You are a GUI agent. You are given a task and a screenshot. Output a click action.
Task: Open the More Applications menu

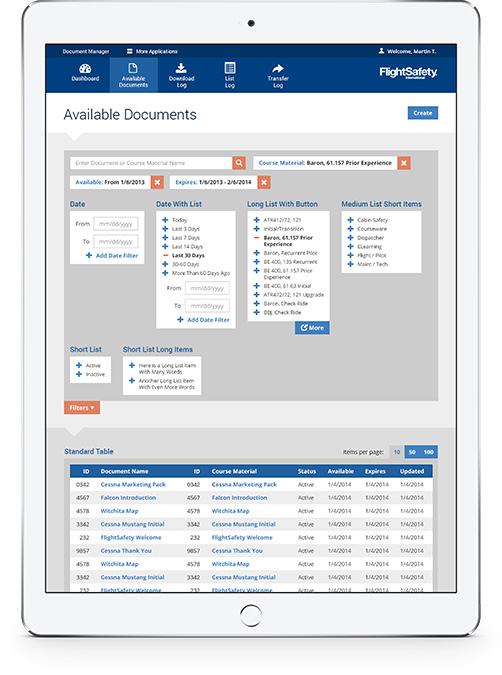152,51
